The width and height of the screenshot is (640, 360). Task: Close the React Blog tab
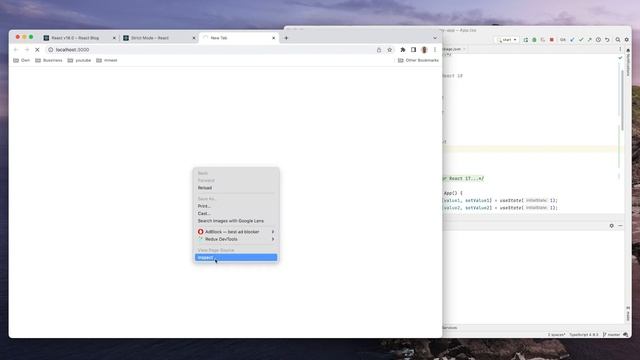pyautogui.click(x=114, y=38)
